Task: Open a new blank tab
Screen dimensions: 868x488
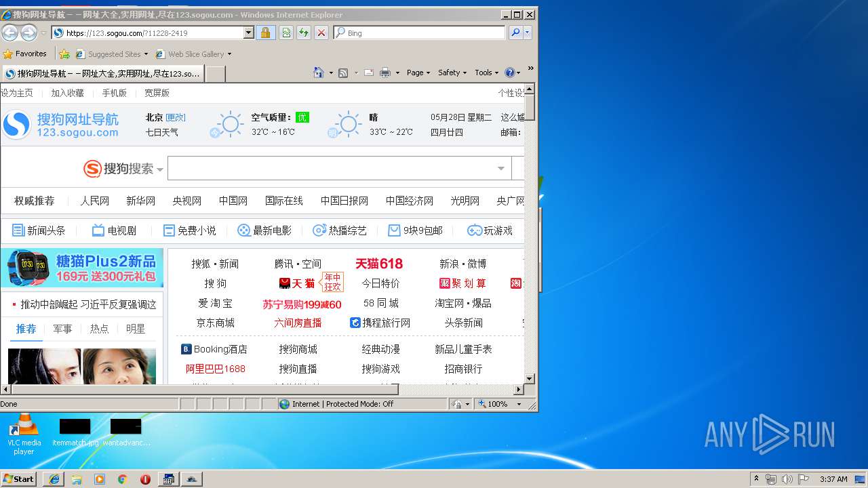Action: click(x=215, y=74)
